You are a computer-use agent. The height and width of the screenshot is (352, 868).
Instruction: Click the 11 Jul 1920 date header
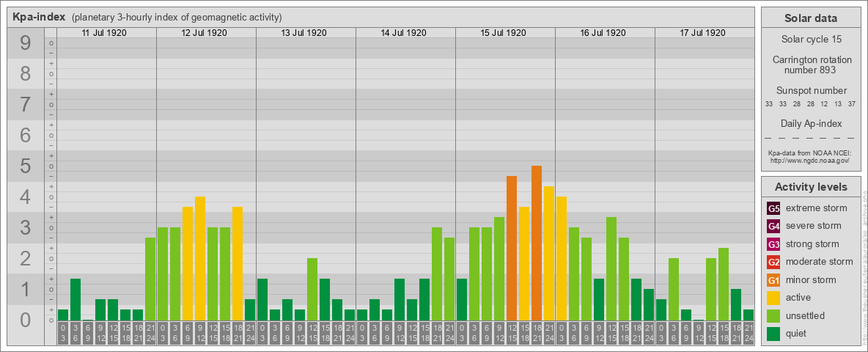click(x=104, y=33)
